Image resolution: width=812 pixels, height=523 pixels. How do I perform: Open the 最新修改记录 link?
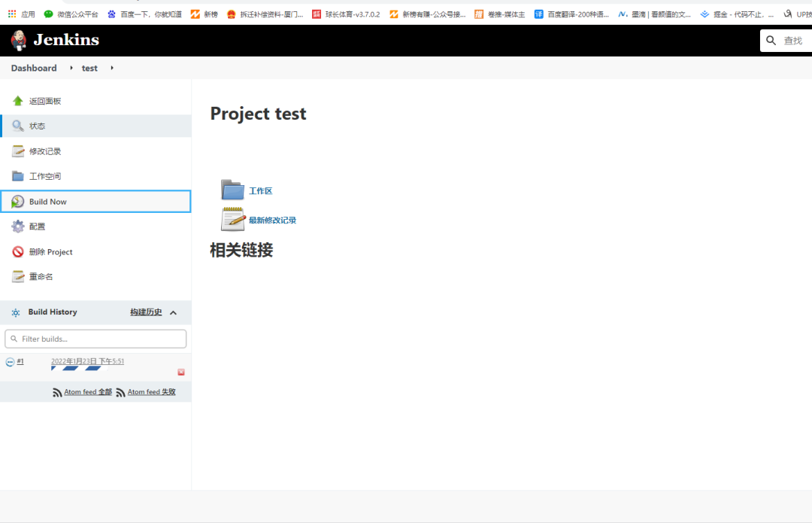click(272, 220)
